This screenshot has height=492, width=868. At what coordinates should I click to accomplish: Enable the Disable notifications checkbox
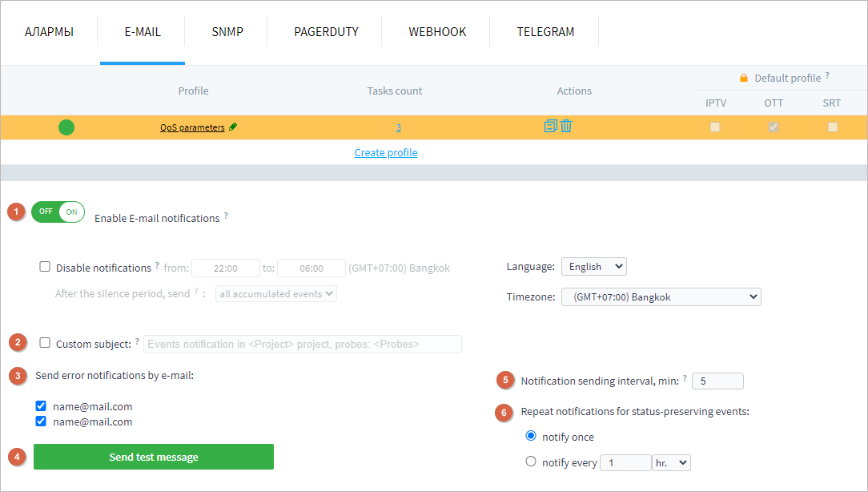pyautogui.click(x=44, y=266)
